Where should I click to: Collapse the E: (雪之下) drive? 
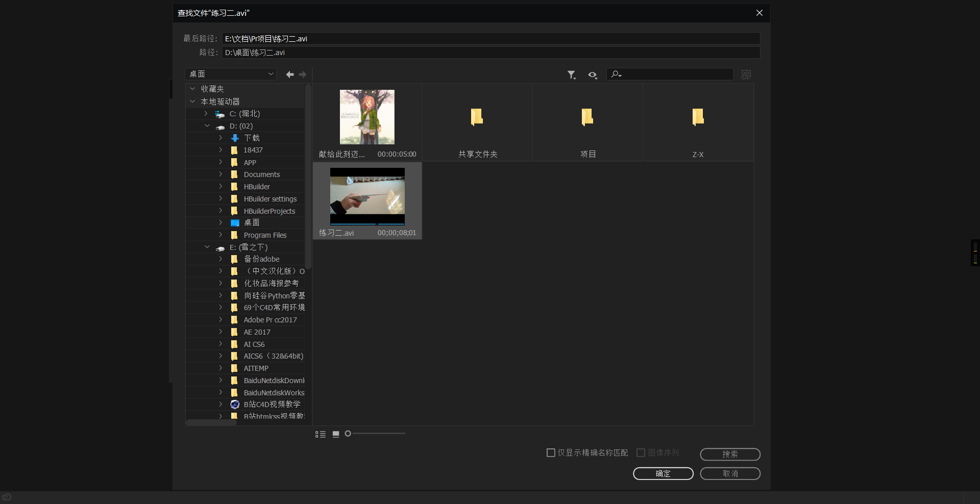[207, 247]
